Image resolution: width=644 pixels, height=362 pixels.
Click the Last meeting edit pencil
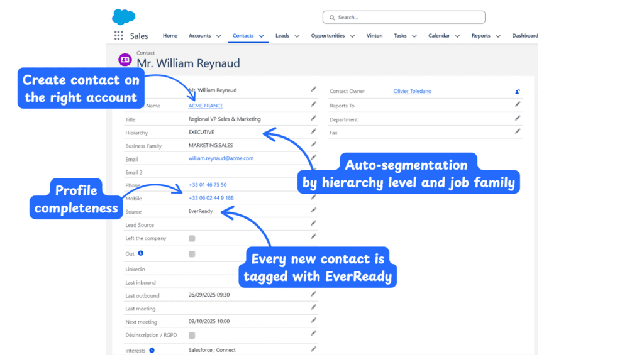pos(313,307)
